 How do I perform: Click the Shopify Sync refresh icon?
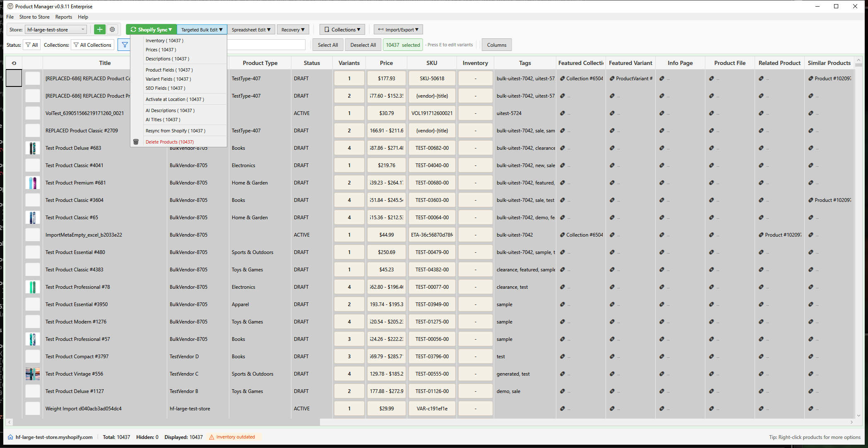133,29
